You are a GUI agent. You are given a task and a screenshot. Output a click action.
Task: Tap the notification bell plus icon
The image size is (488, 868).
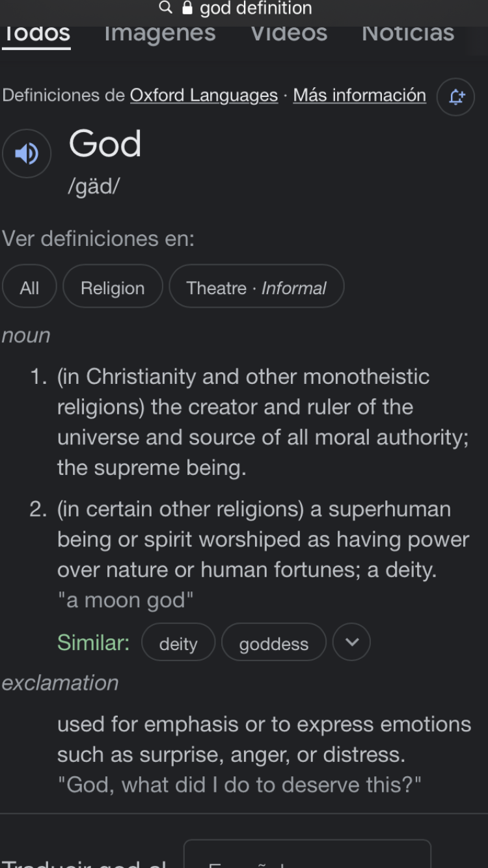click(x=456, y=97)
